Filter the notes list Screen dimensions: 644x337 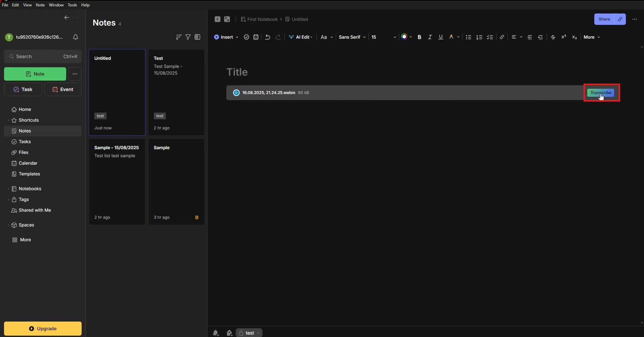188,37
